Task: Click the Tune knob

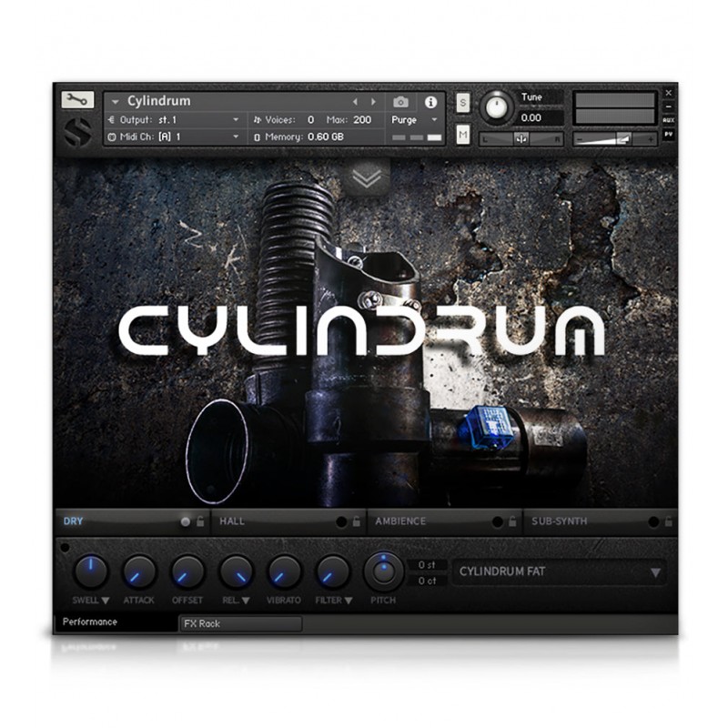Action: [x=496, y=108]
